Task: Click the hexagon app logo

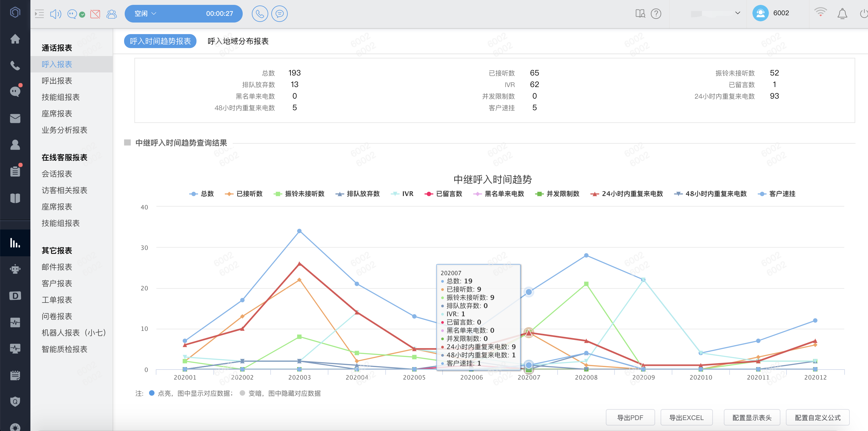Action: tap(15, 12)
